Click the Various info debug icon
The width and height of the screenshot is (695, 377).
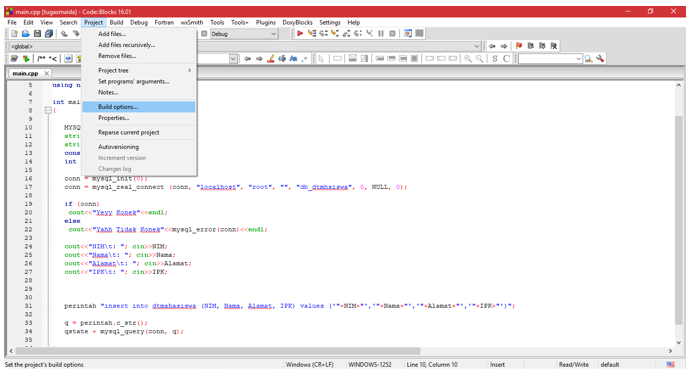tap(419, 34)
